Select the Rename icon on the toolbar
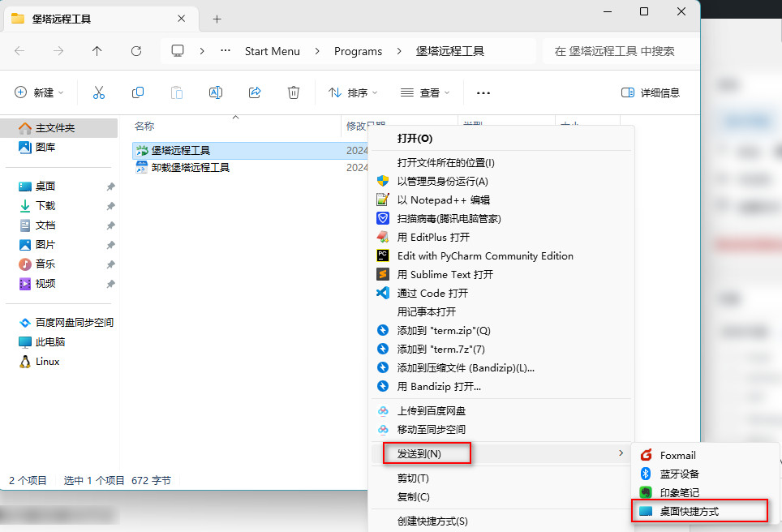 tap(216, 92)
